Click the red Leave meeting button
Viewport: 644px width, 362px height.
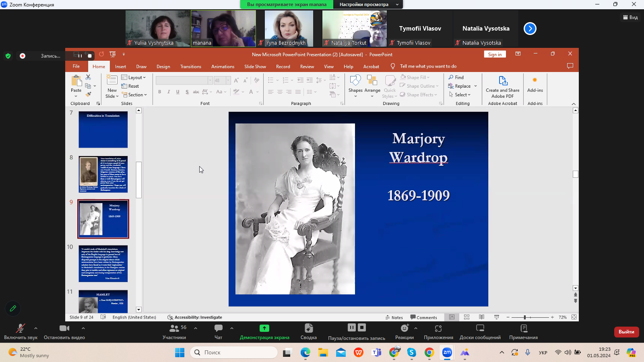(626, 332)
